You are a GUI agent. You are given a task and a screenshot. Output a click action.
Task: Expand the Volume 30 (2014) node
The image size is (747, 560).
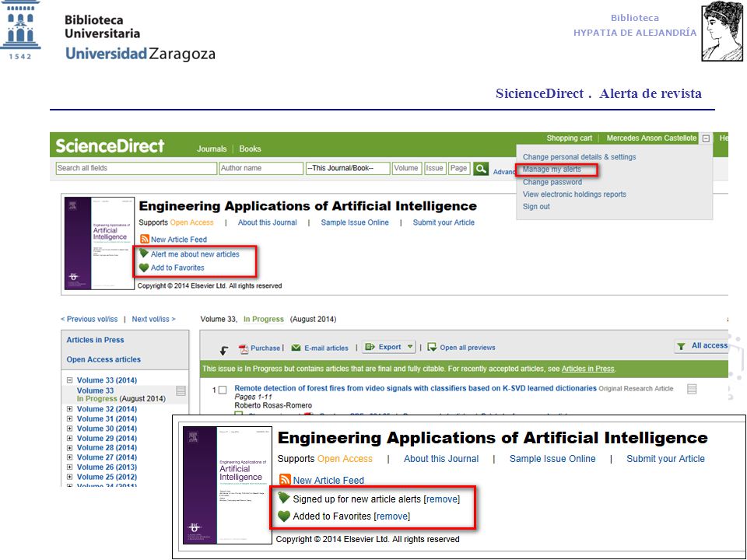click(69, 429)
